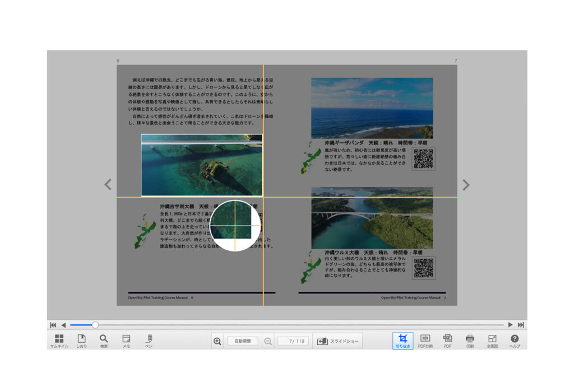Zoom out with the minus magnifier
Screen dimensions: 574x392
[x=268, y=341]
